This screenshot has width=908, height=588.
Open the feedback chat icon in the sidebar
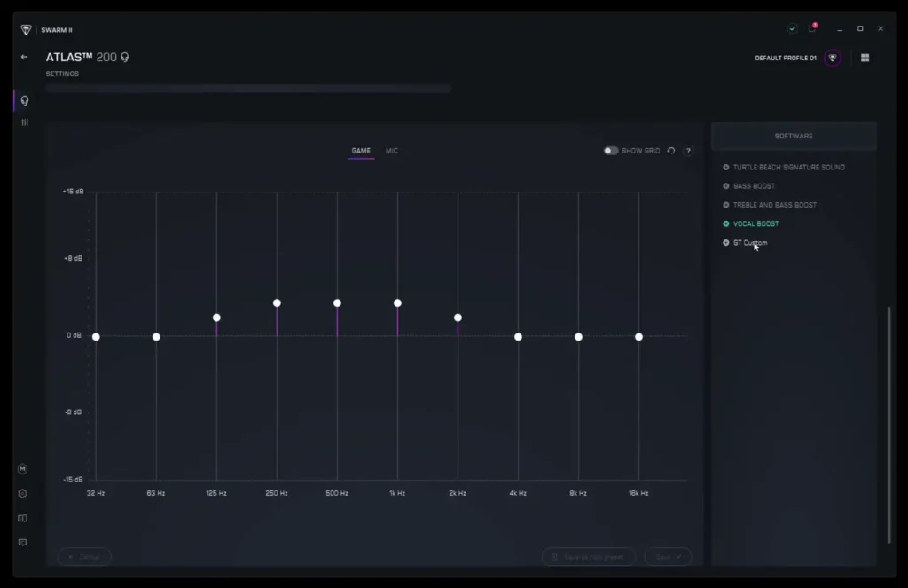pyautogui.click(x=22, y=543)
